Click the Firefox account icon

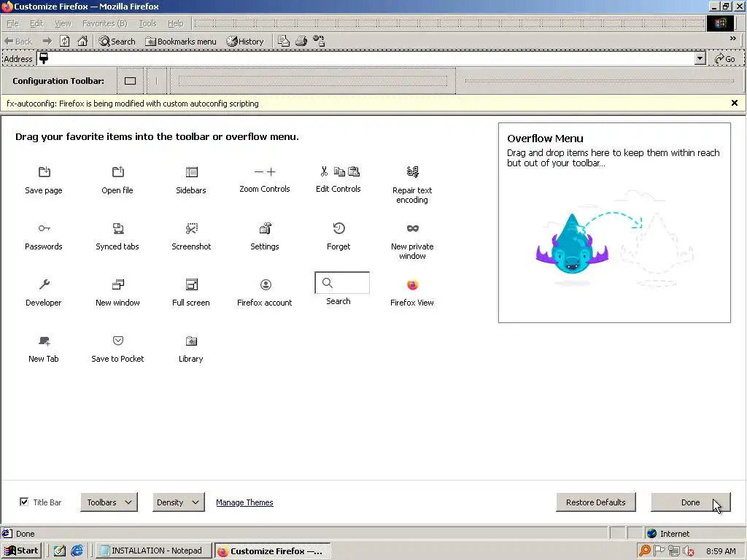(266, 284)
